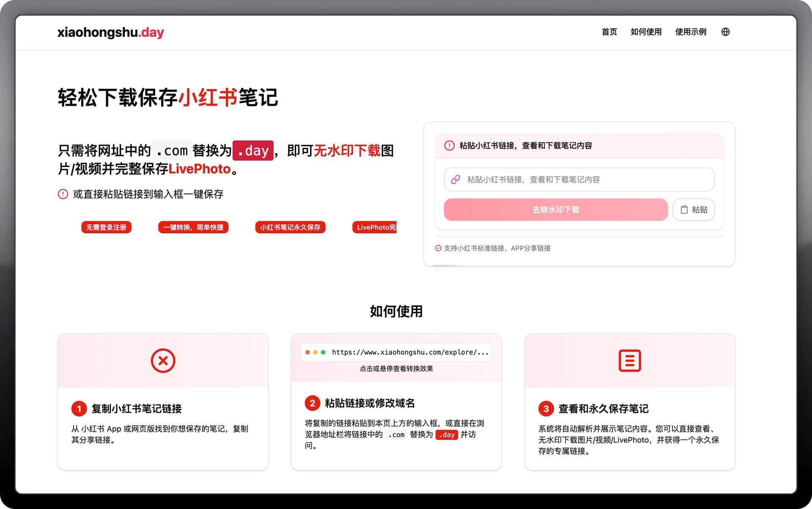The width and height of the screenshot is (812, 509).
Task: Click the https://www.xiaohongshu.com/explore URL bar demo
Action: coord(396,352)
